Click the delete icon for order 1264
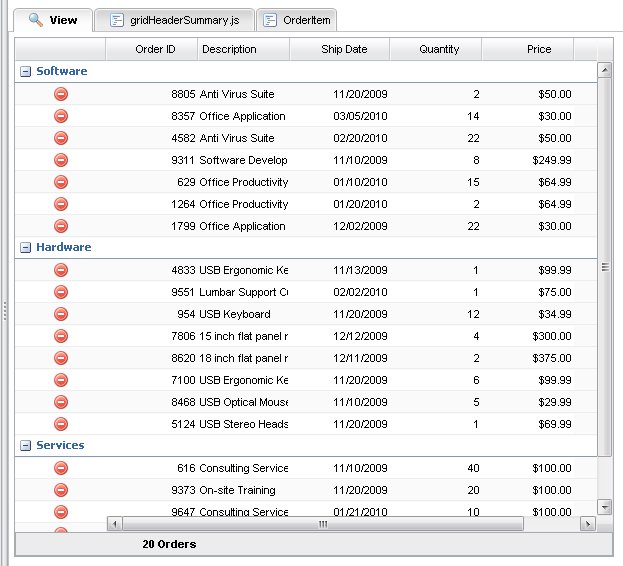The width and height of the screenshot is (623, 566). [x=60, y=204]
